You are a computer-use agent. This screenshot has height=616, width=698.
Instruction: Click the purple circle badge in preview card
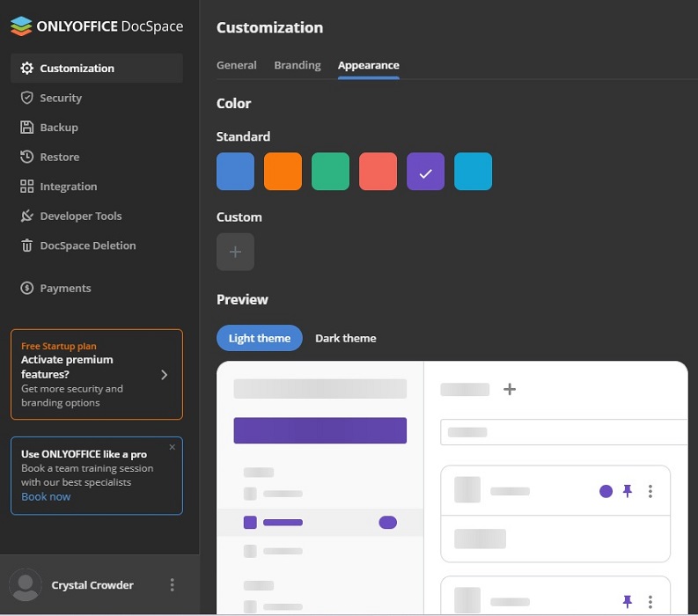[606, 491]
